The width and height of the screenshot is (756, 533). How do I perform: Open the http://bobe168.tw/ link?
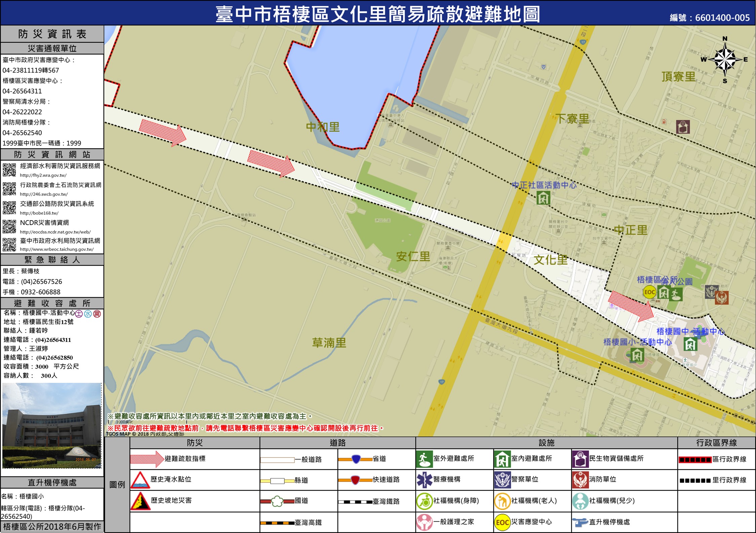[x=39, y=213]
